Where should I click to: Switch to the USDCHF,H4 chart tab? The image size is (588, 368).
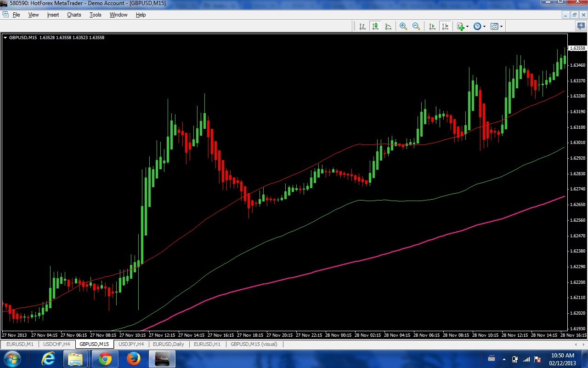coord(57,344)
